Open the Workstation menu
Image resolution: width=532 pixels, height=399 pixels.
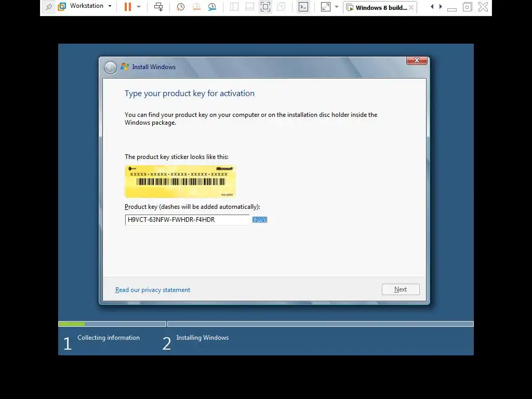click(87, 6)
